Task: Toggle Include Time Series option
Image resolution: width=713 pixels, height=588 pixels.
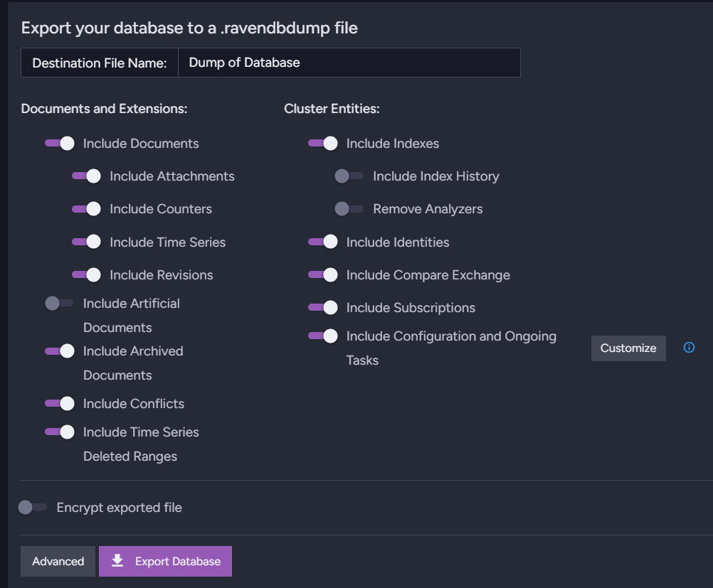Action: [x=86, y=242]
